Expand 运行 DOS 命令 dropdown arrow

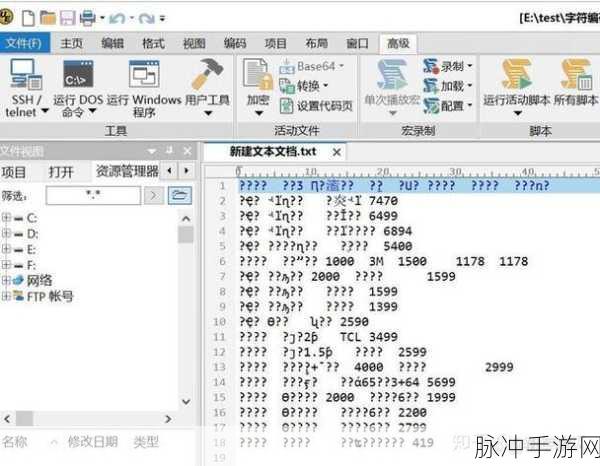(92, 111)
